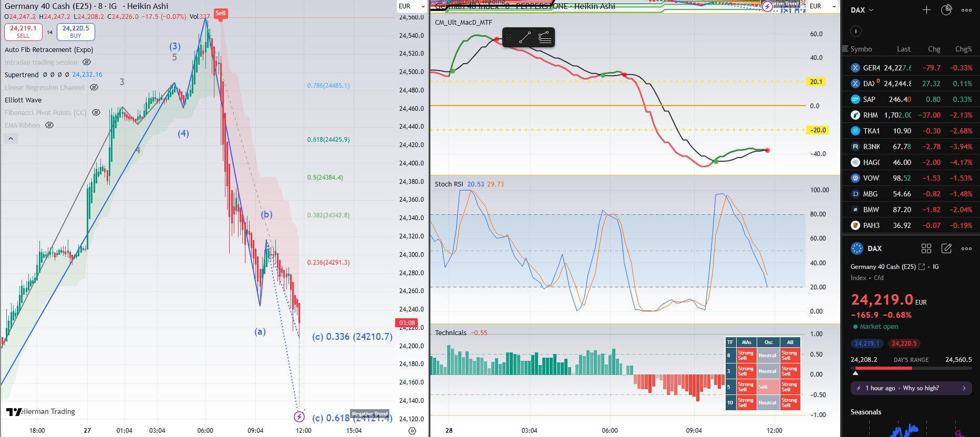
Task: Expand the 'Why so high?' news arrow
Action: [964, 388]
